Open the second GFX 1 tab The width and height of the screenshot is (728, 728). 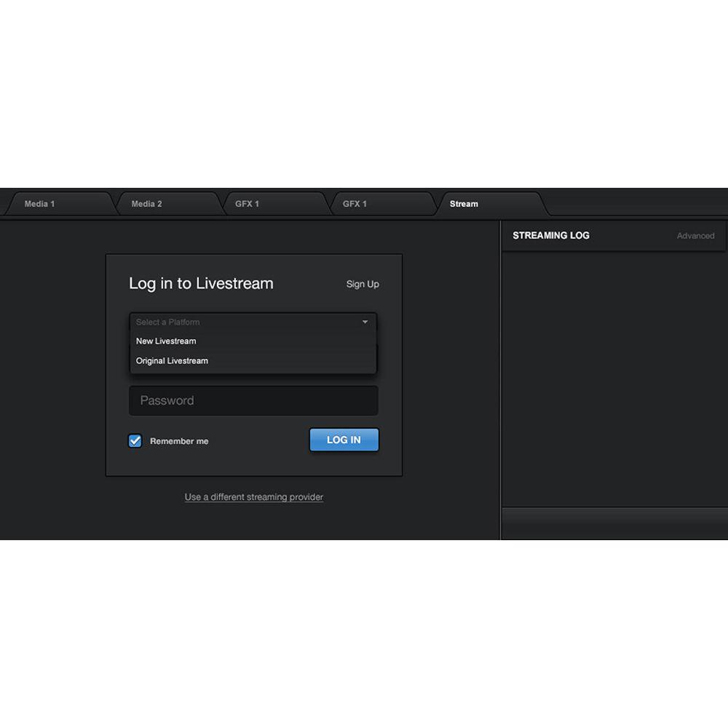pos(355,203)
